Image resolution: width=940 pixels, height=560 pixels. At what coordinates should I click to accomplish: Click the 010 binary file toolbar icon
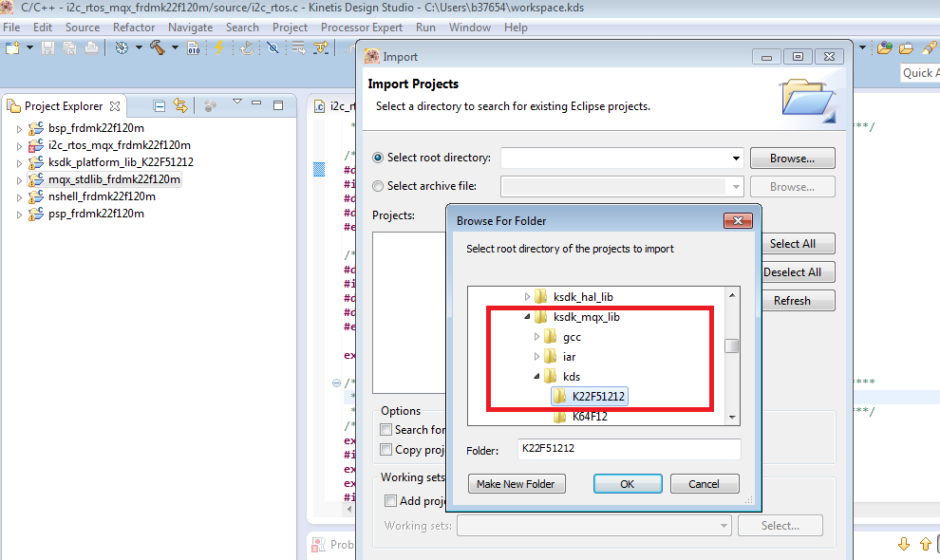[193, 48]
